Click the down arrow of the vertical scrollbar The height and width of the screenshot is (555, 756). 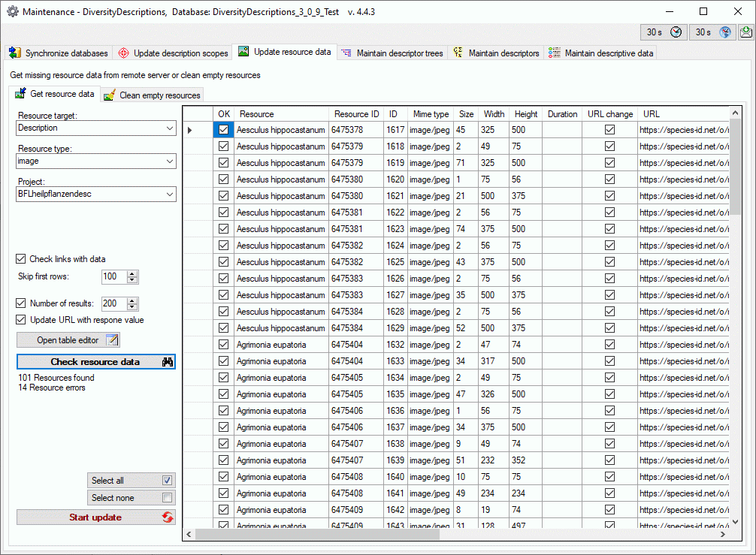(735, 522)
